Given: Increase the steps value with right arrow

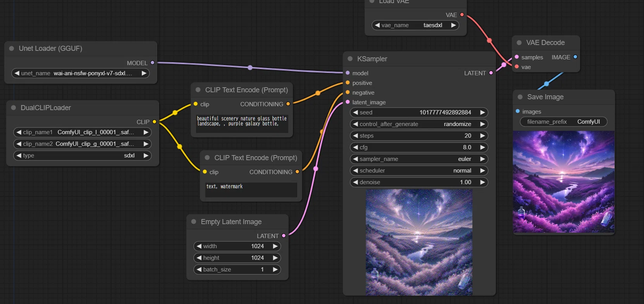Looking at the screenshot, I should coord(482,136).
